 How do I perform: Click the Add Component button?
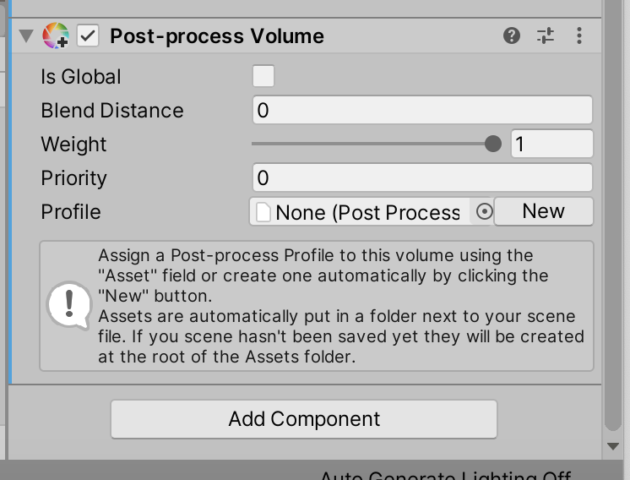click(x=304, y=419)
